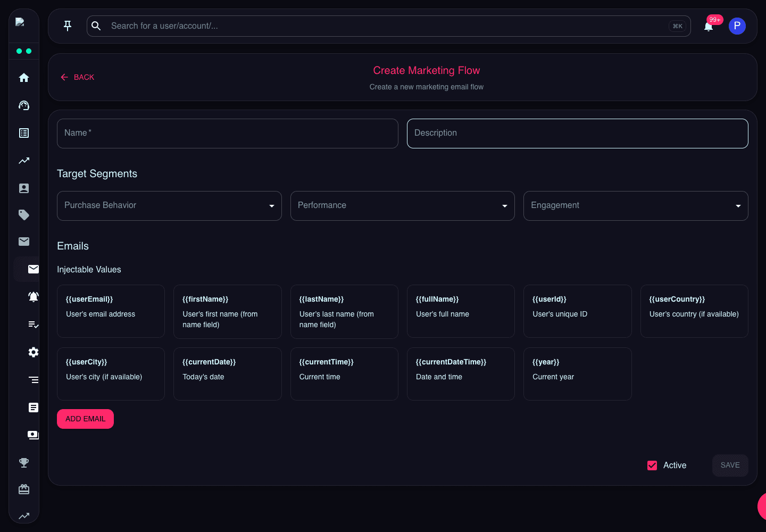Open the ringing alarm bell sidebar icon
The image size is (766, 532).
pos(34,297)
